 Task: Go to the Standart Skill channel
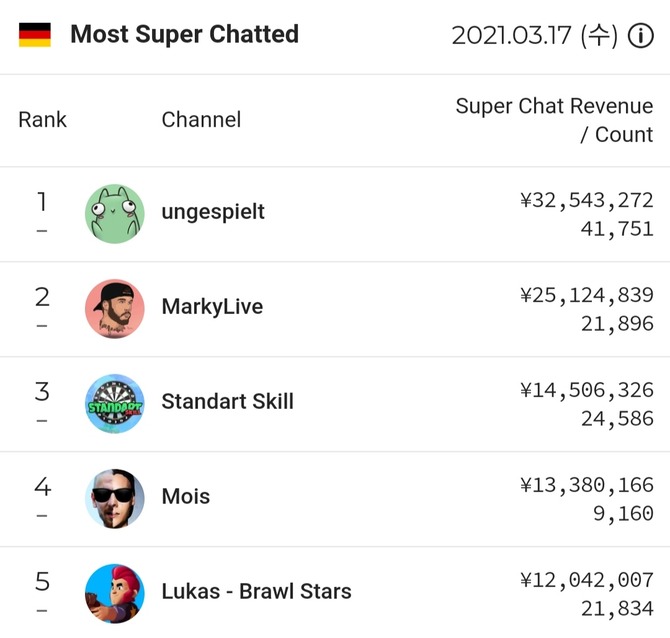coord(227,402)
